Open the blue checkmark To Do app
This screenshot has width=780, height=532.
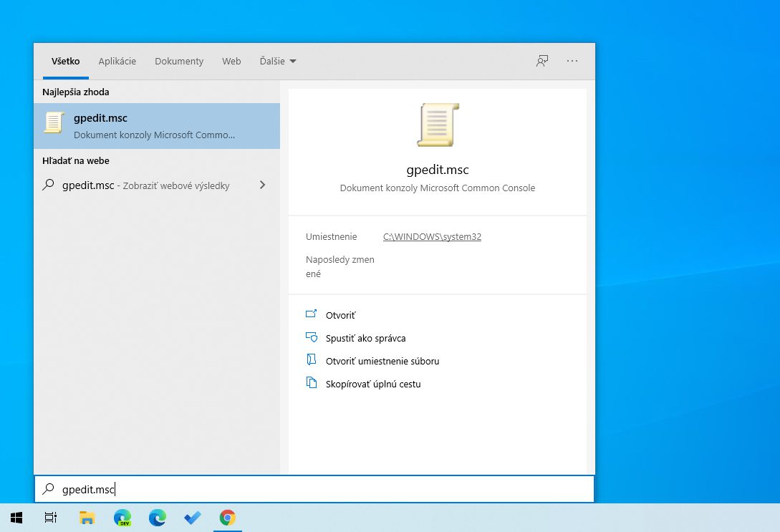tap(193, 518)
